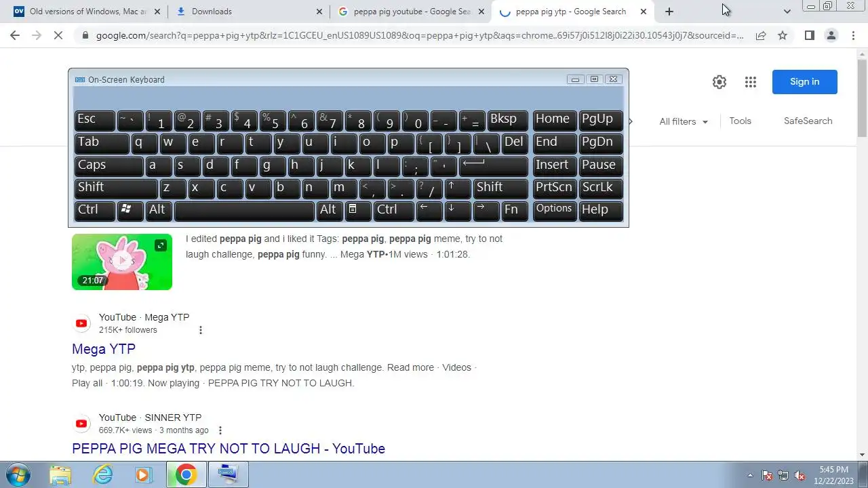The image size is (868, 488).
Task: Click the Options key on the On-Screen Keyboard
Action: [555, 210]
